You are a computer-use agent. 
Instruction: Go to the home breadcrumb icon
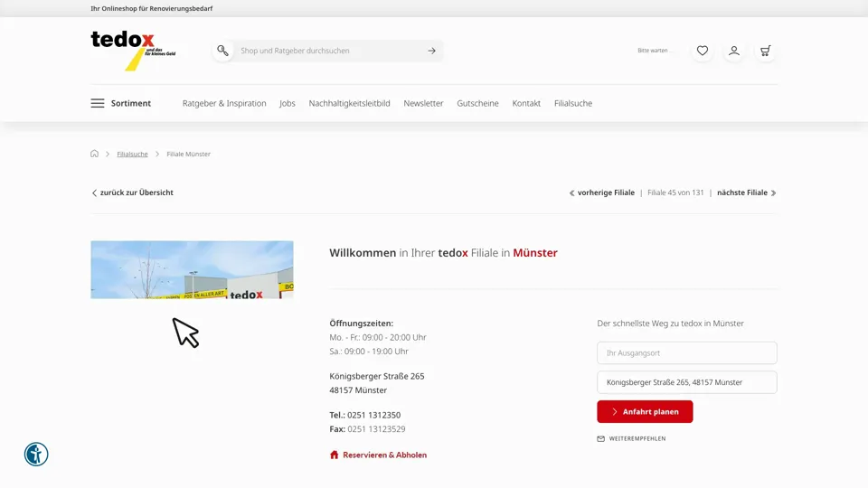(95, 154)
